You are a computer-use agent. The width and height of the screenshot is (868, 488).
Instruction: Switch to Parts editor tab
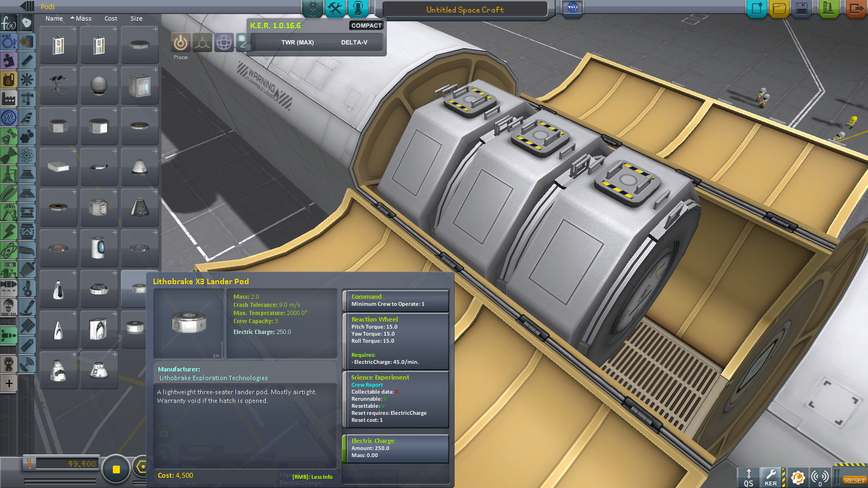click(312, 8)
